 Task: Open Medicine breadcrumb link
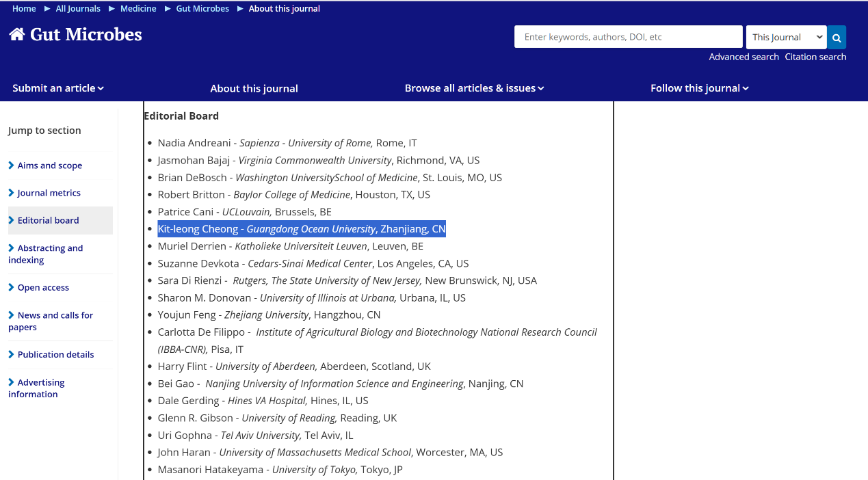click(x=138, y=9)
